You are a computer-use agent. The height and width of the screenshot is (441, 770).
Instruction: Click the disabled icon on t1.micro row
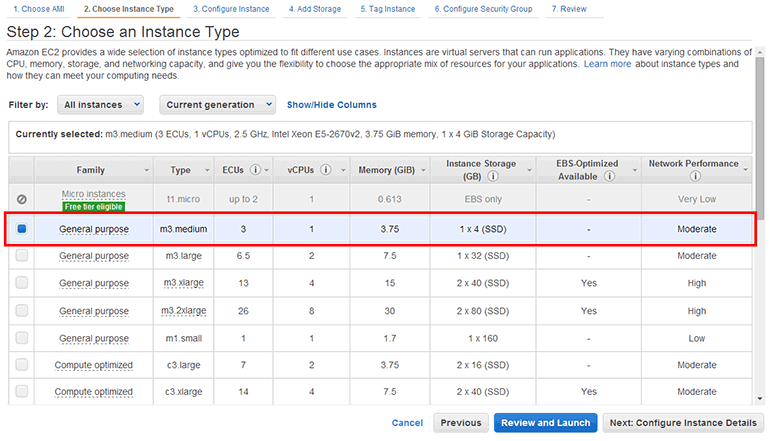(22, 200)
